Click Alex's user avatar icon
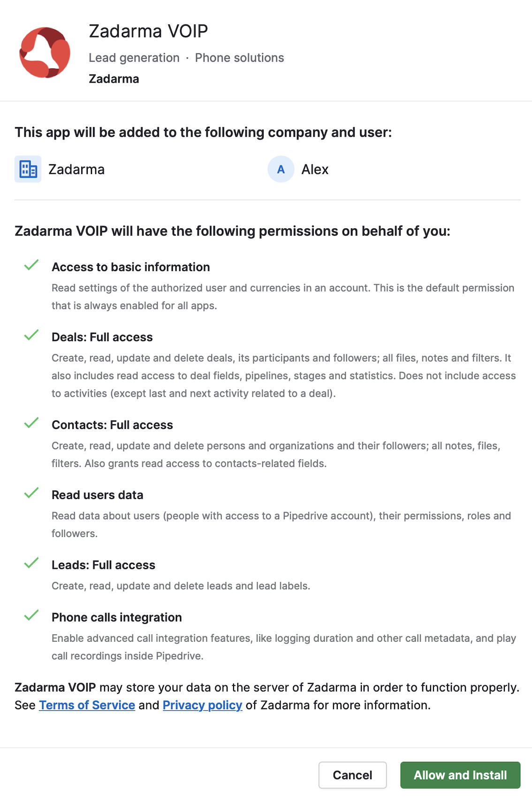532x798 pixels. 281,169
